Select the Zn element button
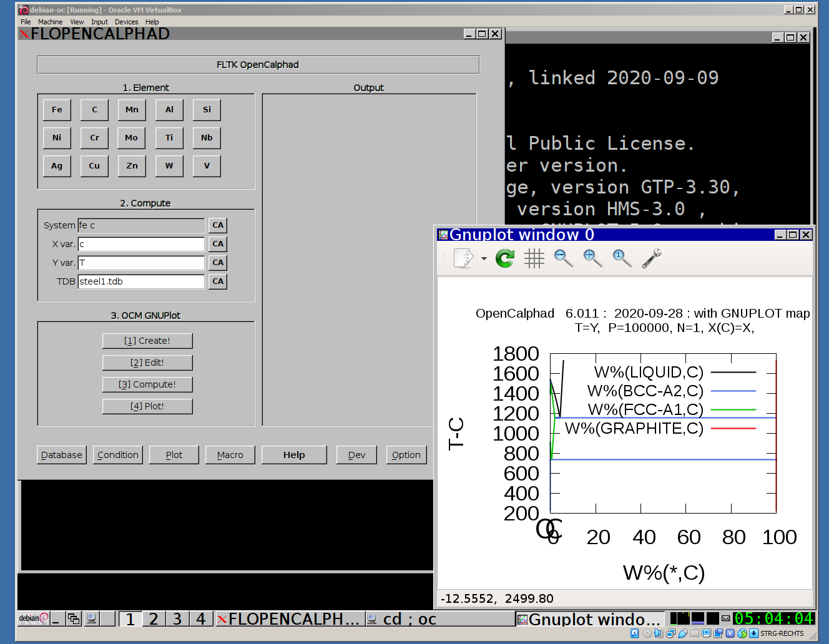 coord(132,166)
